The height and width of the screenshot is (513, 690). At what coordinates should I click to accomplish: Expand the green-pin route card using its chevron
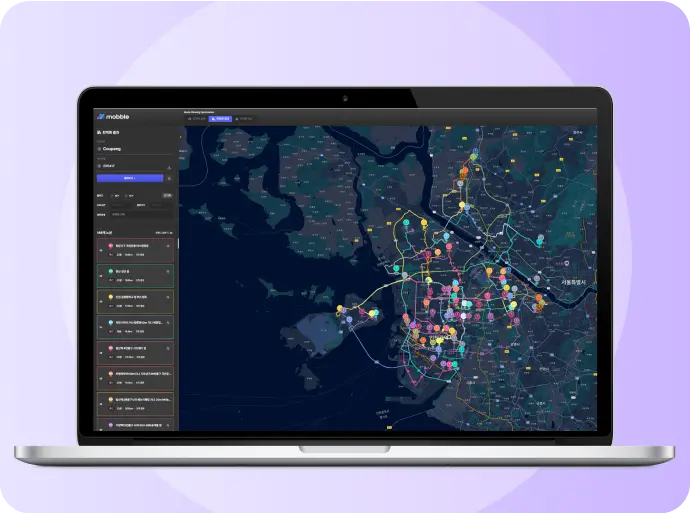click(168, 271)
